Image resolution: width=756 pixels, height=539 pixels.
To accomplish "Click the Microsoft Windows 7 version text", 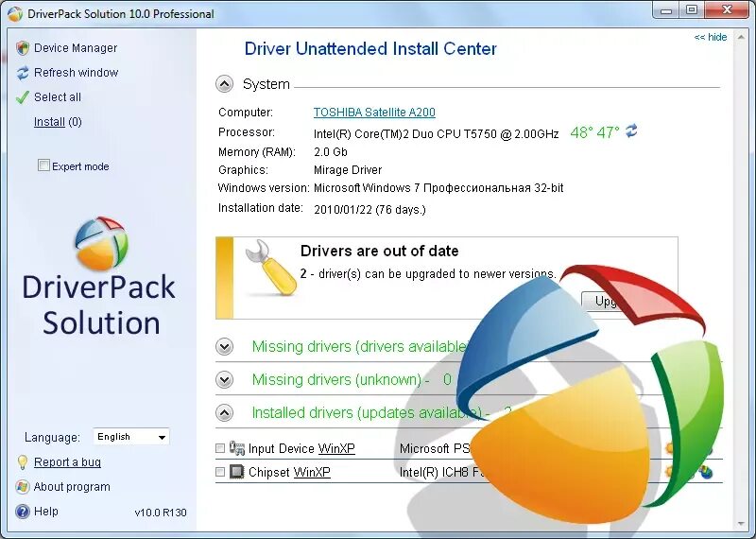I will [x=438, y=188].
